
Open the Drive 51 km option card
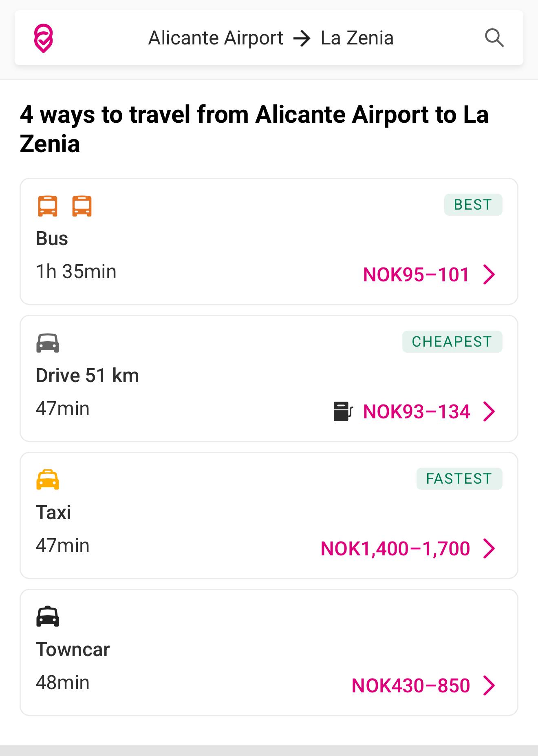click(x=269, y=378)
